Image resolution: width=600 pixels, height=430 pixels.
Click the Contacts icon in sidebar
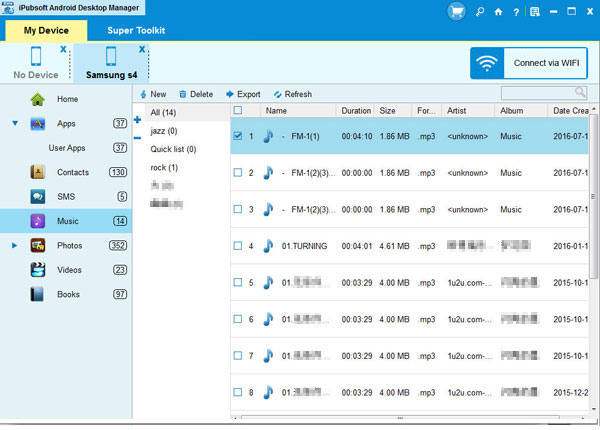pos(38,172)
